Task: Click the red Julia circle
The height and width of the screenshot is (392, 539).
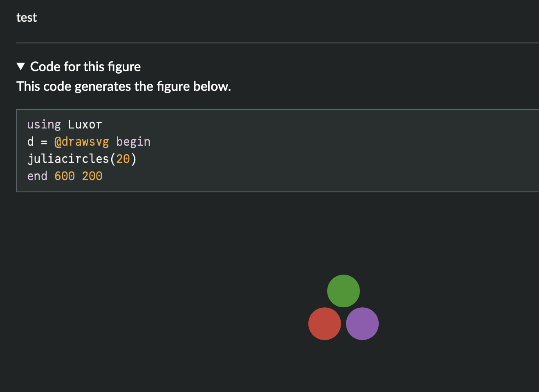Action: [324, 323]
